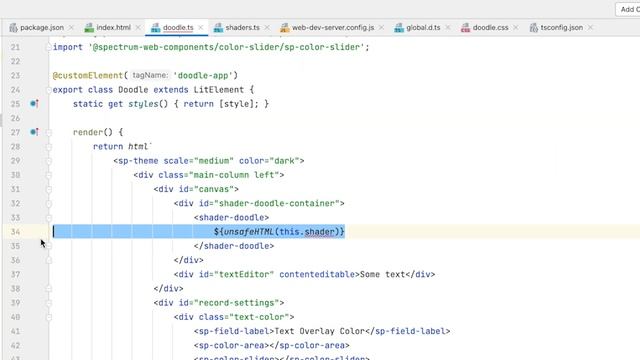Image resolution: width=640 pixels, height=360 pixels.
Task: Click the @customElement decorator
Action: [x=88, y=76]
